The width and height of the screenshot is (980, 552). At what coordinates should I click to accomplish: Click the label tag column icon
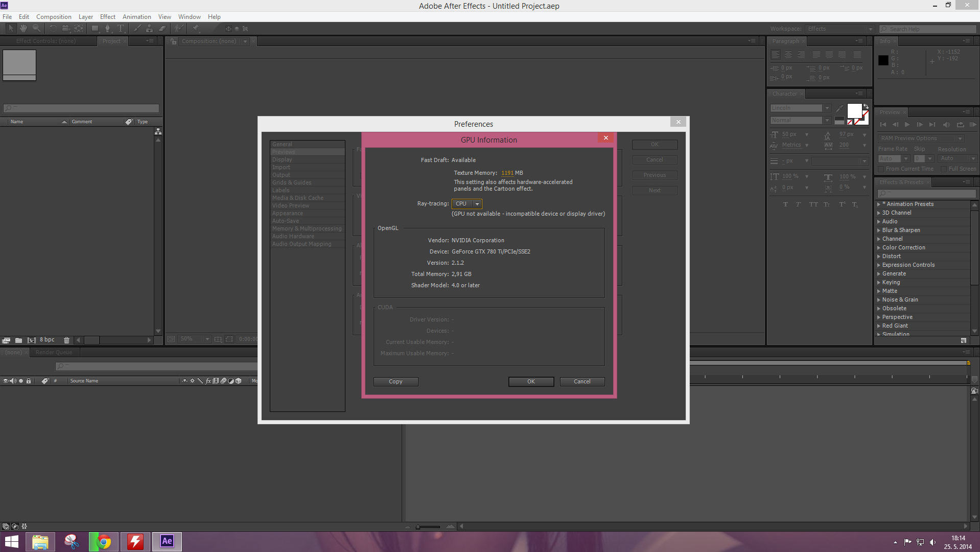(x=45, y=381)
